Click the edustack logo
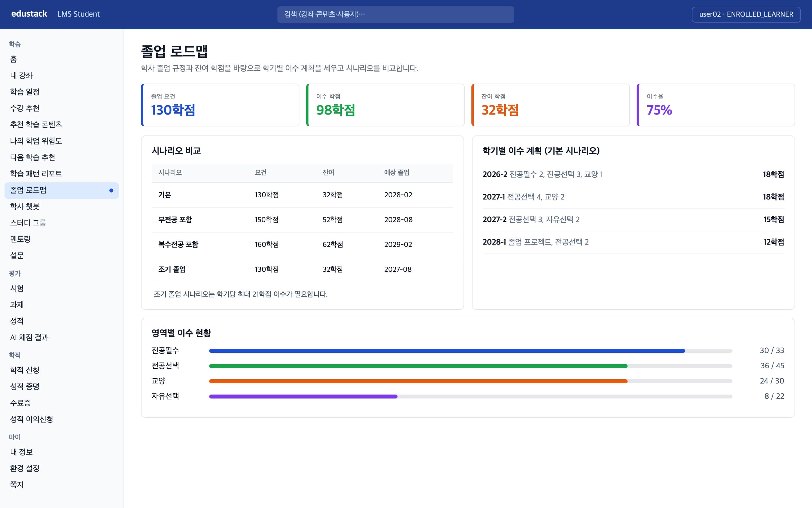Screen dimensions: 812x508 [29, 14]
